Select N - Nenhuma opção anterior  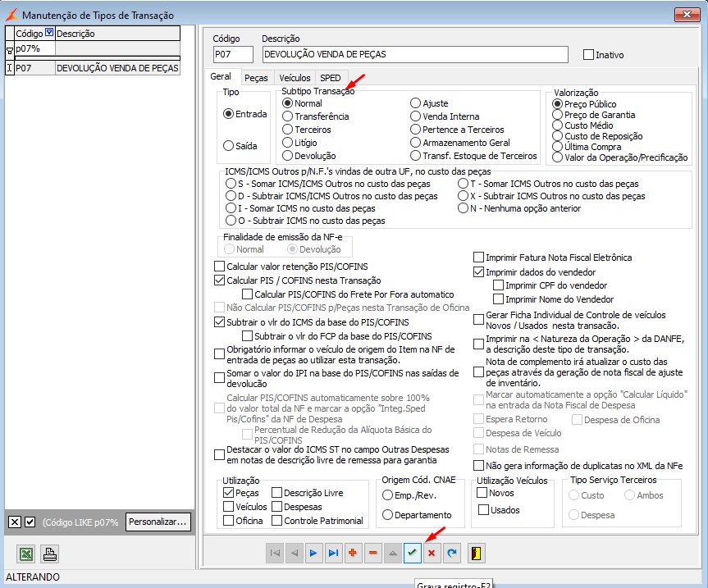(464, 208)
